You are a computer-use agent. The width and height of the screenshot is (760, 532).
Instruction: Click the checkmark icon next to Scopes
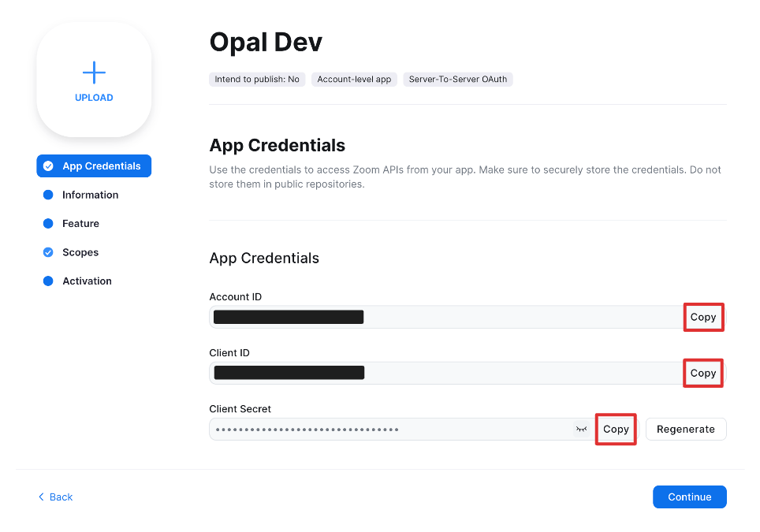pyautogui.click(x=48, y=252)
